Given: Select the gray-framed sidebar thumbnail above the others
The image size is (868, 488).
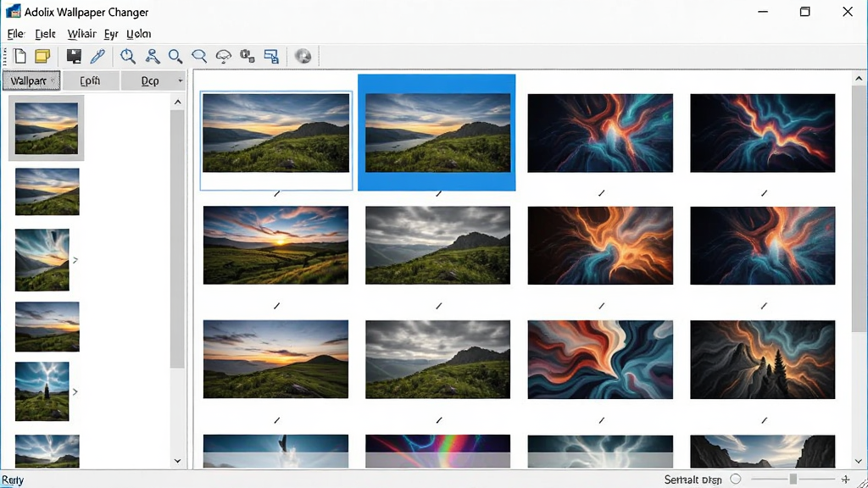Looking at the screenshot, I should 47,129.
